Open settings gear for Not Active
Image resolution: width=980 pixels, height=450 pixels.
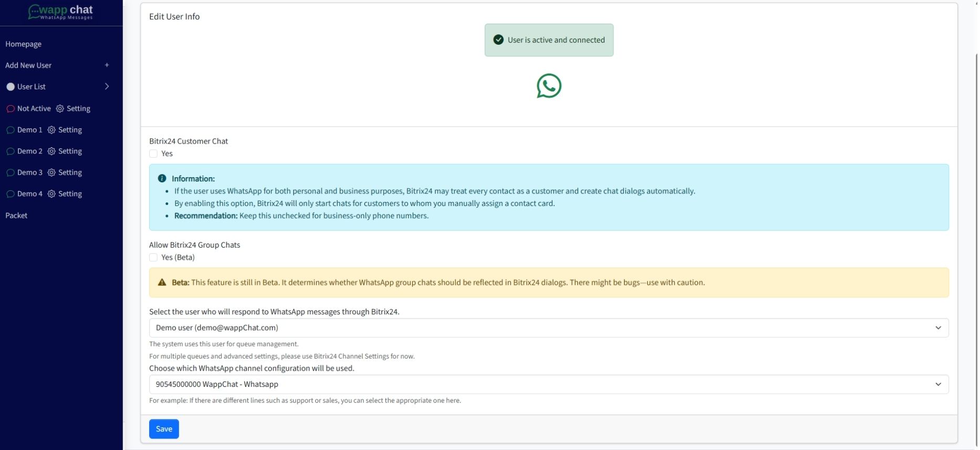[60, 109]
